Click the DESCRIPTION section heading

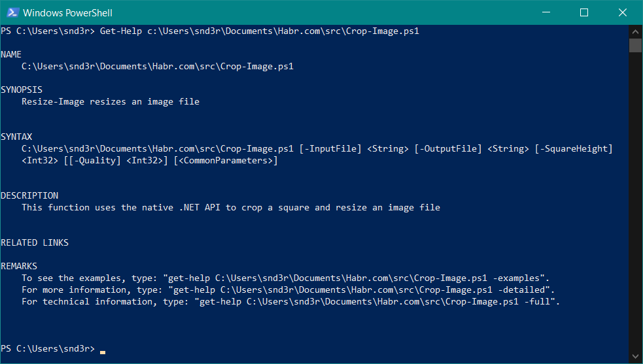(29, 195)
